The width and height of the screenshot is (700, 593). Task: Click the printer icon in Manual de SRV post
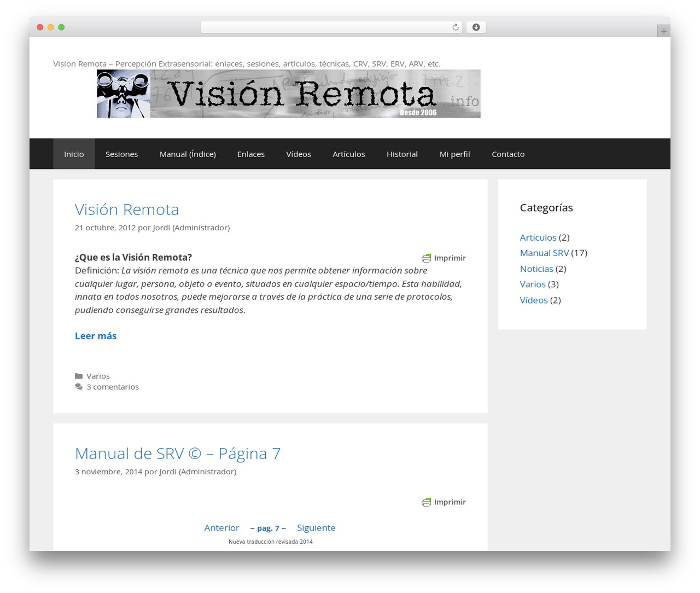point(426,502)
